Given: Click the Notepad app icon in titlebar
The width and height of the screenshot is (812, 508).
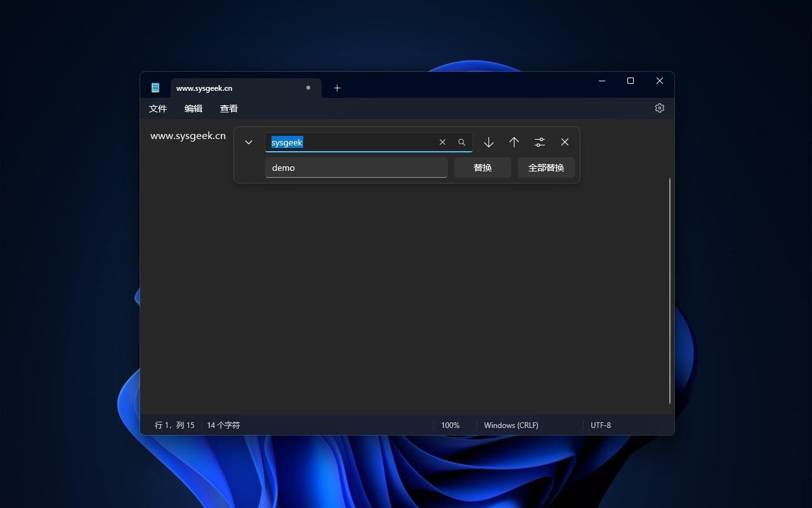Looking at the screenshot, I should pyautogui.click(x=155, y=88).
